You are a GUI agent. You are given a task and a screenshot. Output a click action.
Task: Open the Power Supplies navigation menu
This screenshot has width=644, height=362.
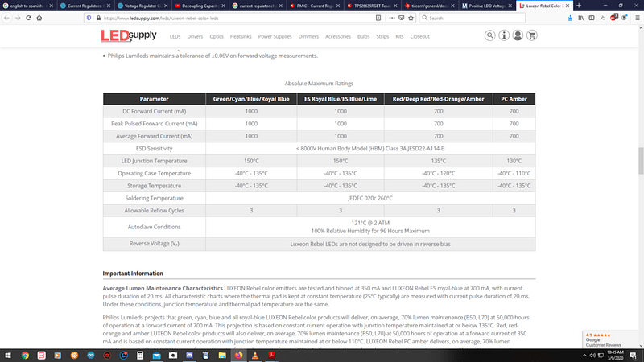pos(275,36)
